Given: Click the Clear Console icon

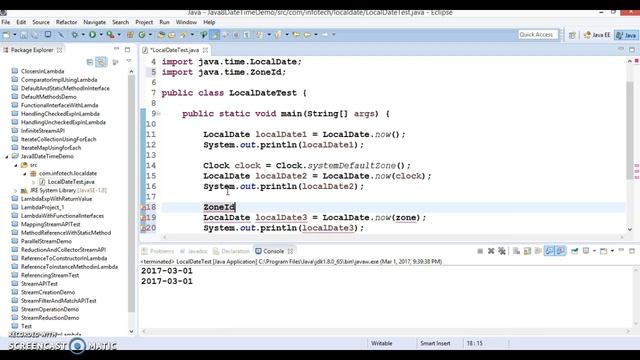Looking at the screenshot, I should [x=516, y=251].
